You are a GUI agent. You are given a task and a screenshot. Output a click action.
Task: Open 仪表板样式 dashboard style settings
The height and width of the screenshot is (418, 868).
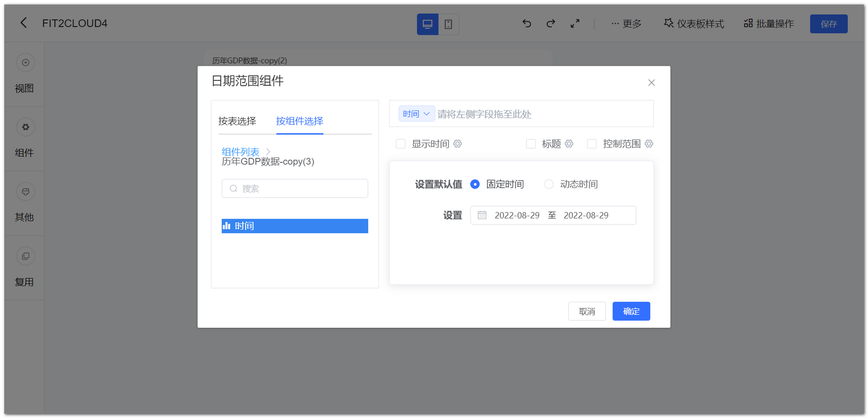tap(694, 24)
